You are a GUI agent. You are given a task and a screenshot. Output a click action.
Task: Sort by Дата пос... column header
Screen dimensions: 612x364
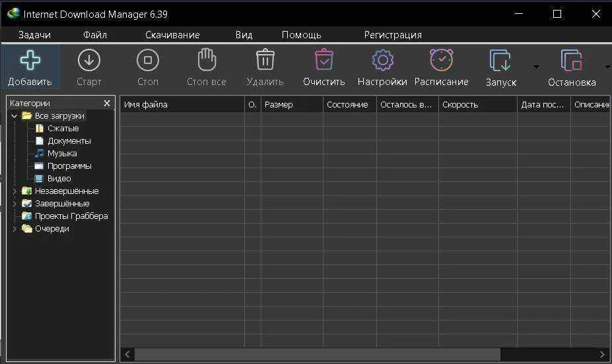(x=544, y=104)
